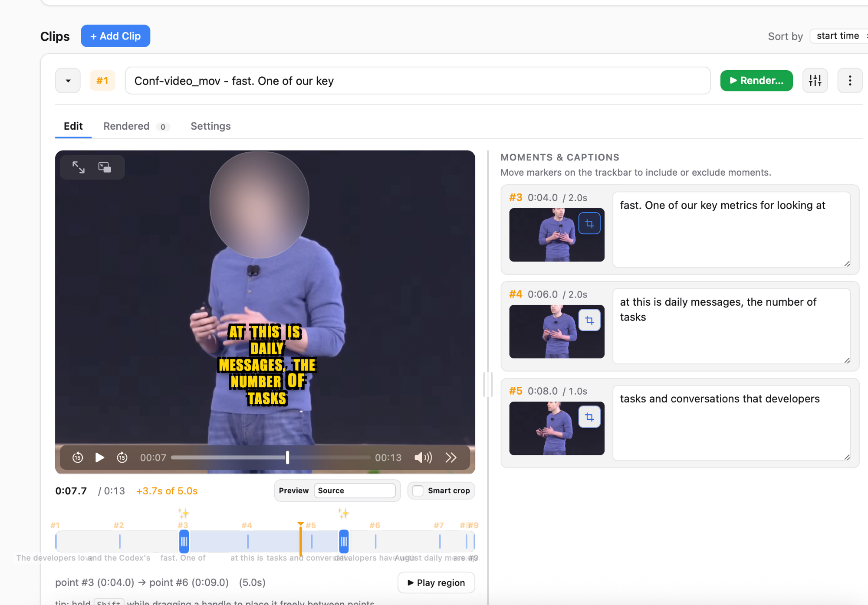The image size is (868, 605).
Task: Collapse clip #1 with the arrow toggle
Action: (x=68, y=81)
